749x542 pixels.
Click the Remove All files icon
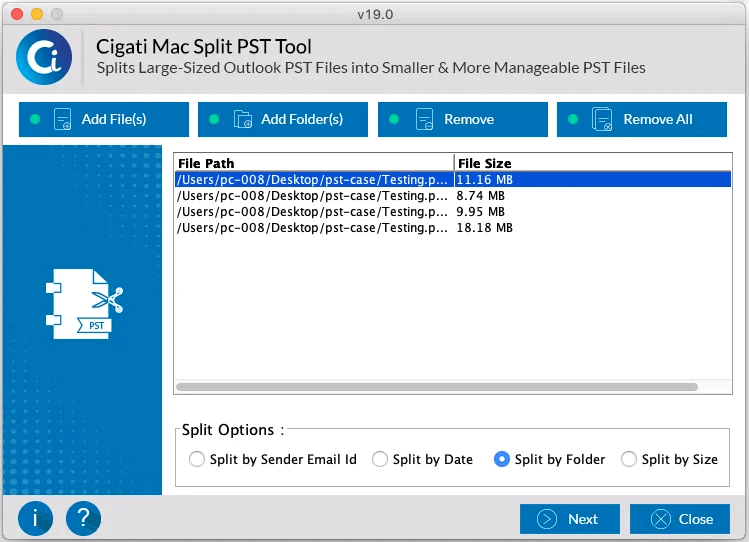tap(602, 119)
